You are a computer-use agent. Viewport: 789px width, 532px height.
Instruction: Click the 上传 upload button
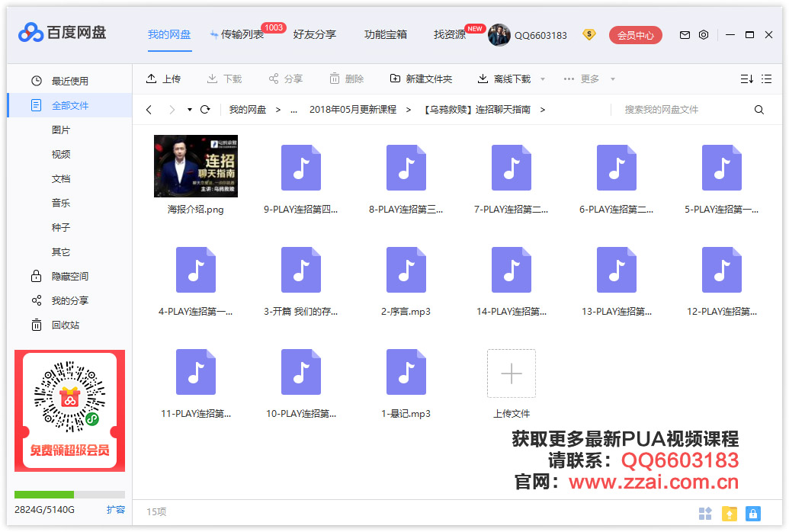click(163, 79)
